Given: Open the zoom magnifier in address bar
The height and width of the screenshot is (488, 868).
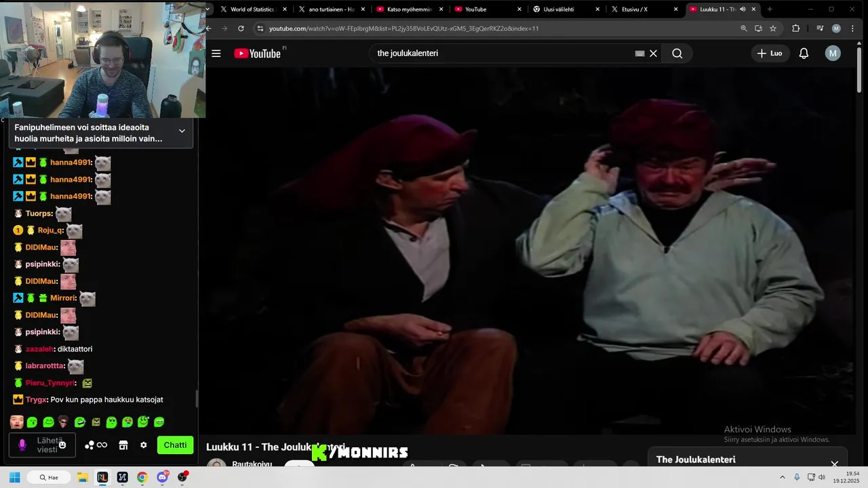Looking at the screenshot, I should pyautogui.click(x=744, y=28).
